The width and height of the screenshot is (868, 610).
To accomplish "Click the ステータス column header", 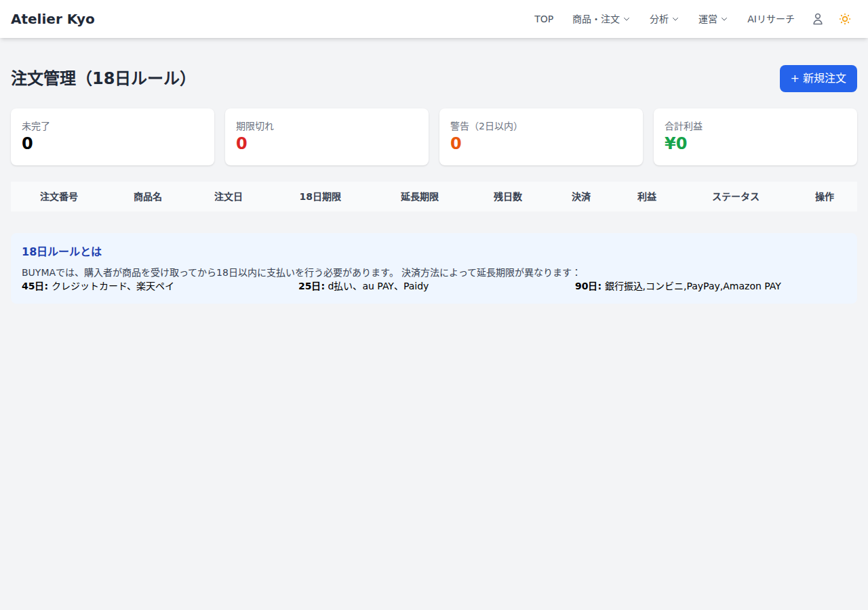I will [x=736, y=197].
